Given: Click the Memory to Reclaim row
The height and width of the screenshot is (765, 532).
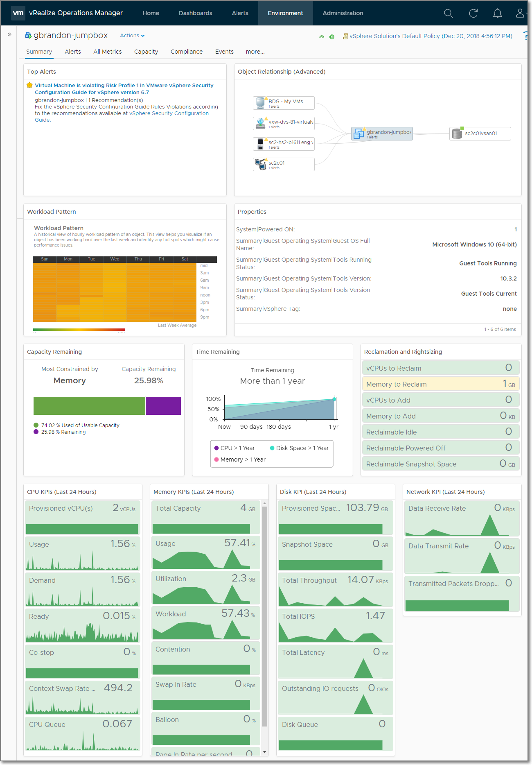Looking at the screenshot, I should pyautogui.click(x=441, y=384).
